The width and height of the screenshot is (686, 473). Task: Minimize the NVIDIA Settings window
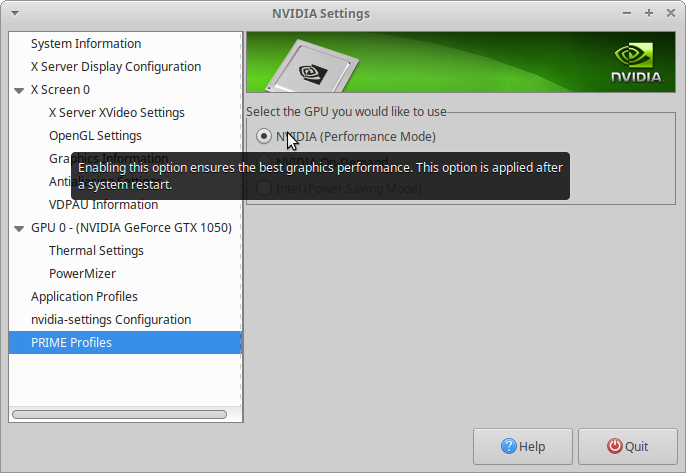point(627,13)
